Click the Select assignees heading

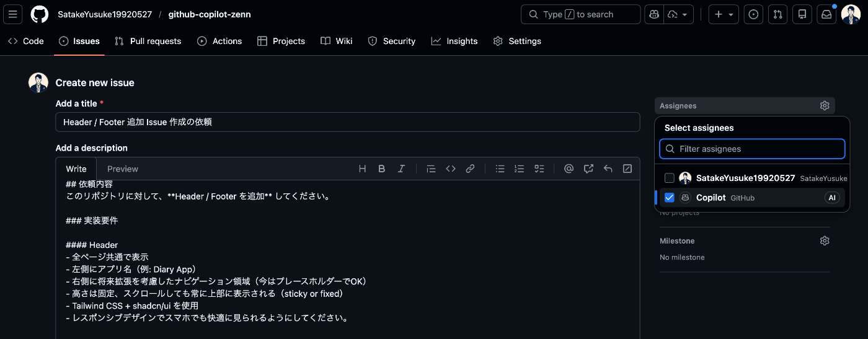699,128
